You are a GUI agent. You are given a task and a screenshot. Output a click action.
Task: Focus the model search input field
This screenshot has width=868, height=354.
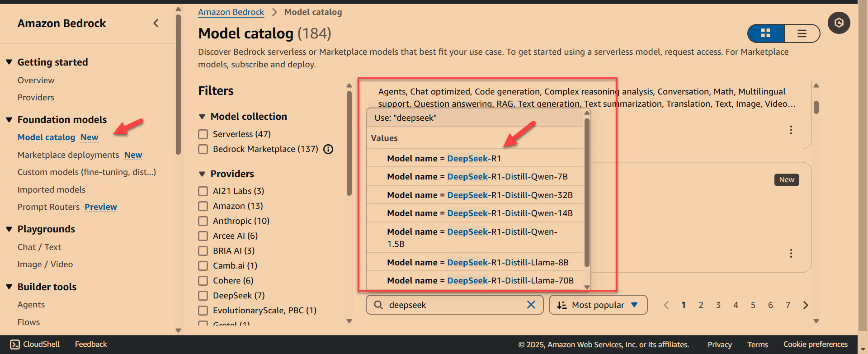pos(454,305)
